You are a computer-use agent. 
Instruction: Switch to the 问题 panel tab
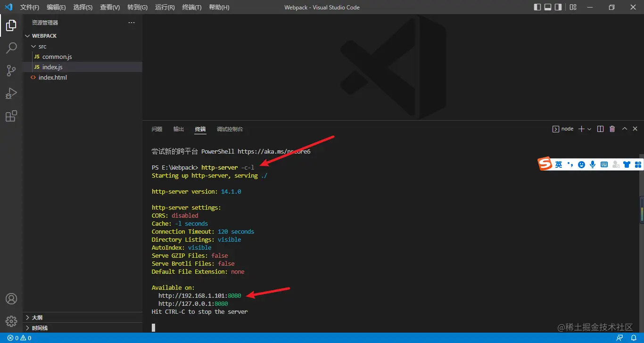pyautogui.click(x=157, y=129)
